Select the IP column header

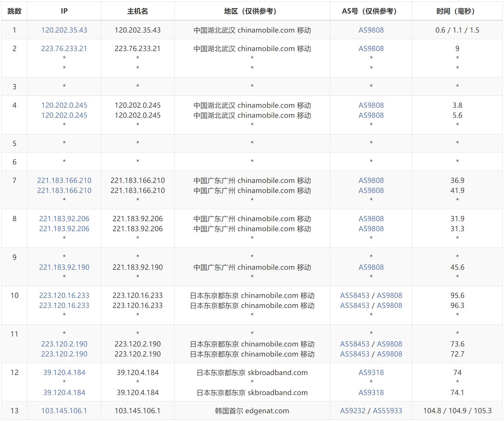64,11
